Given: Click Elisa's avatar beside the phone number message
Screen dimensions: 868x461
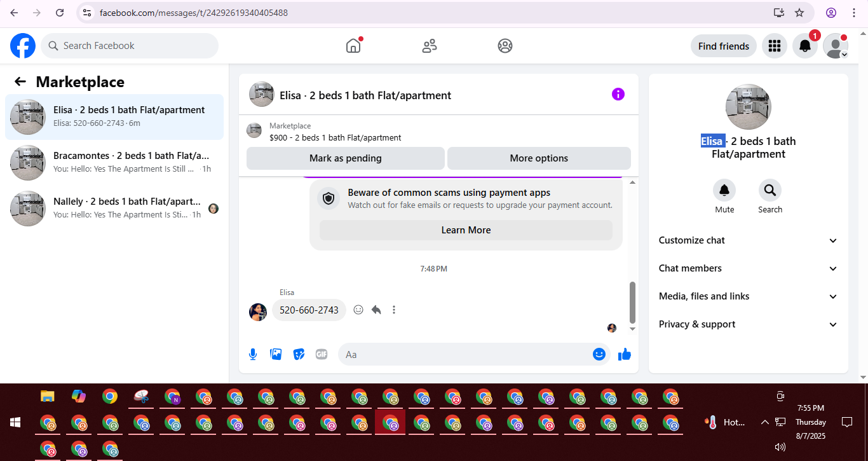Looking at the screenshot, I should [258, 312].
